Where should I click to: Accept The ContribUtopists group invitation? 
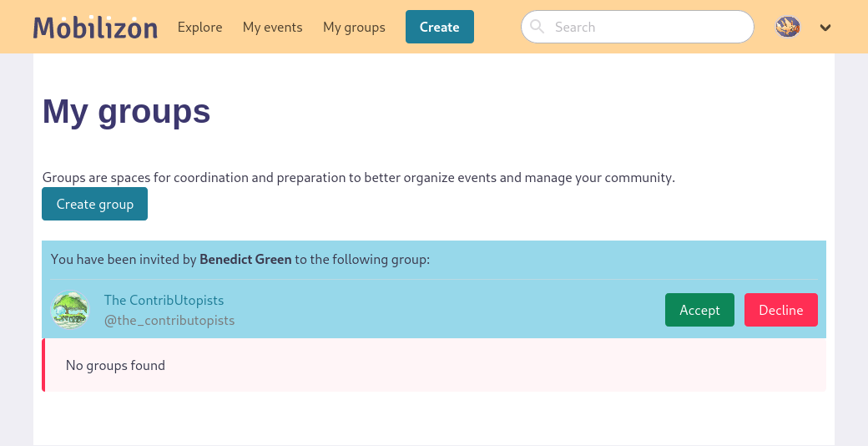pyautogui.click(x=699, y=310)
